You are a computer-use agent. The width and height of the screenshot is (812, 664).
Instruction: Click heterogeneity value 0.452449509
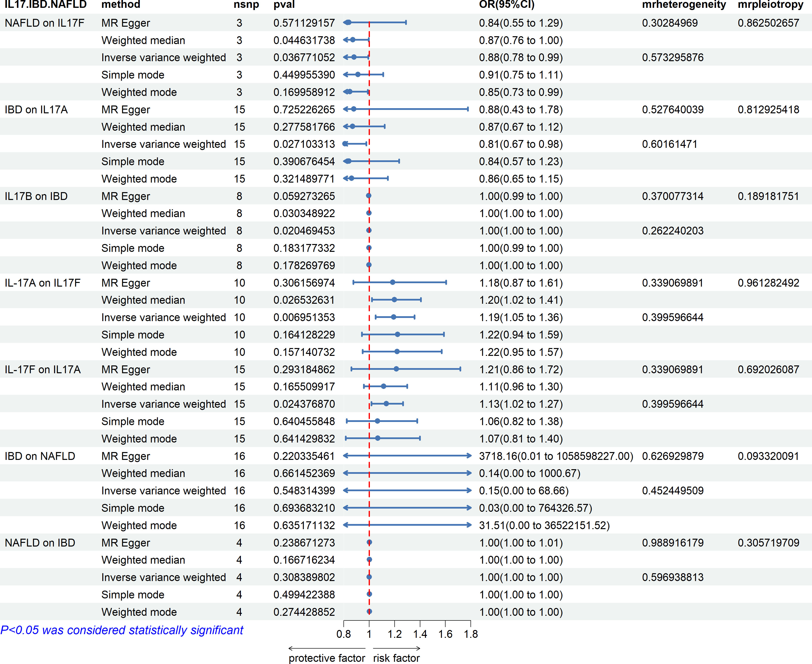pos(673,491)
